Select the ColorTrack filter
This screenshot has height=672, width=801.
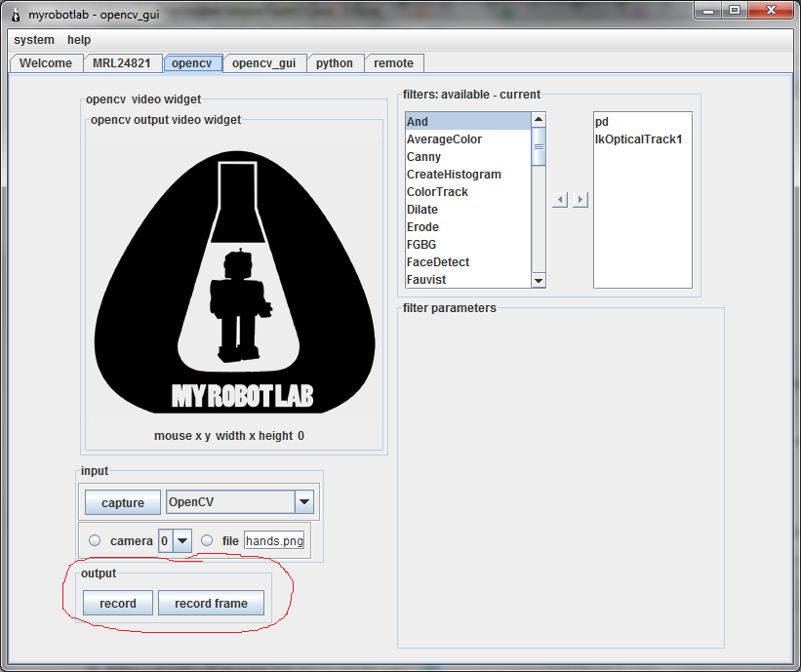click(x=468, y=191)
